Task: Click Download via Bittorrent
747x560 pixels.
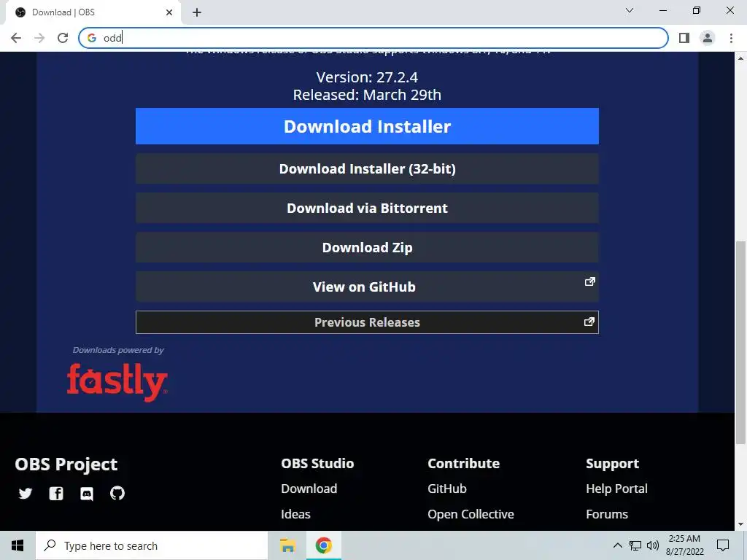Action: point(368,208)
